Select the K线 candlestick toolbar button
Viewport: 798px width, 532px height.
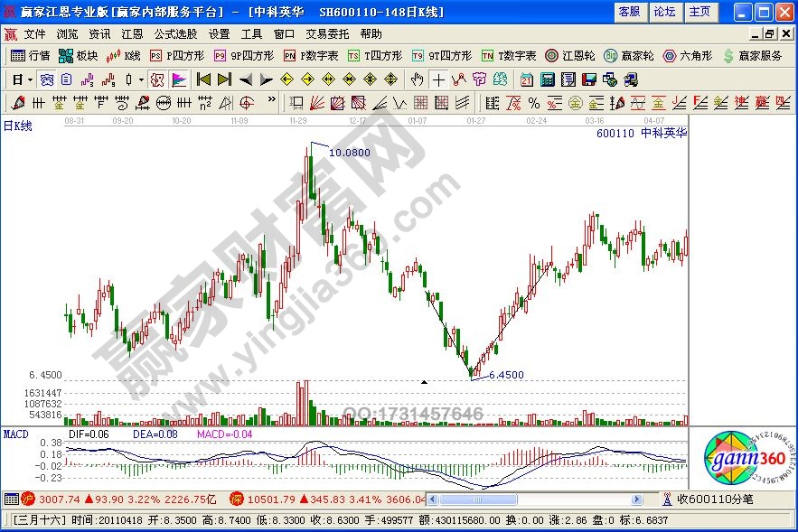point(124,55)
